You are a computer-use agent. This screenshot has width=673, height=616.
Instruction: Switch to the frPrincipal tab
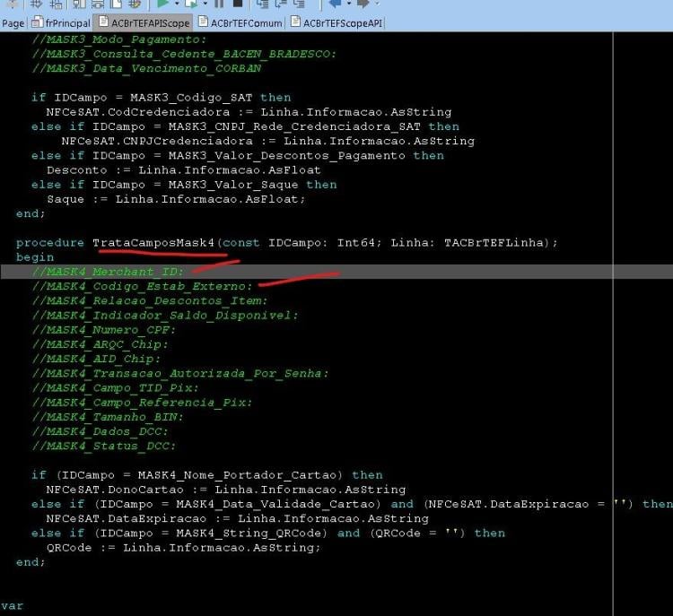pyautogui.click(x=61, y=22)
